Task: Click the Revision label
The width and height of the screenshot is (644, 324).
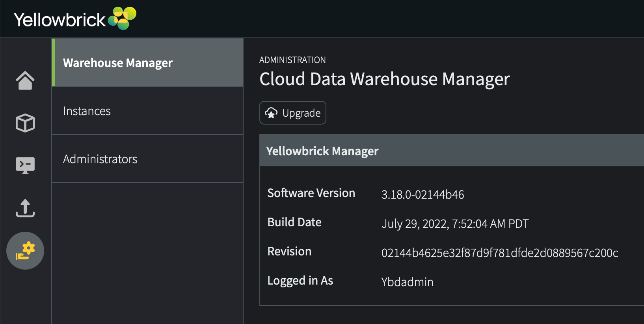Action: point(289,251)
